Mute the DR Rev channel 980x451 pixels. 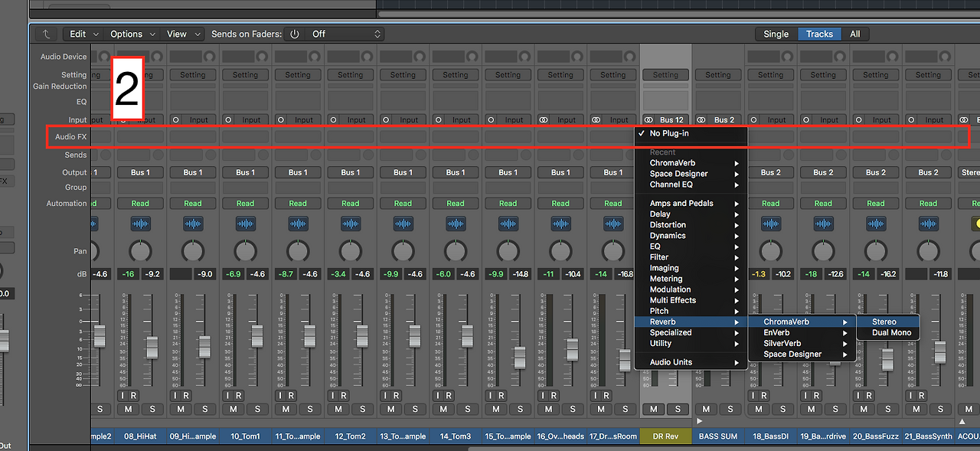click(x=653, y=409)
